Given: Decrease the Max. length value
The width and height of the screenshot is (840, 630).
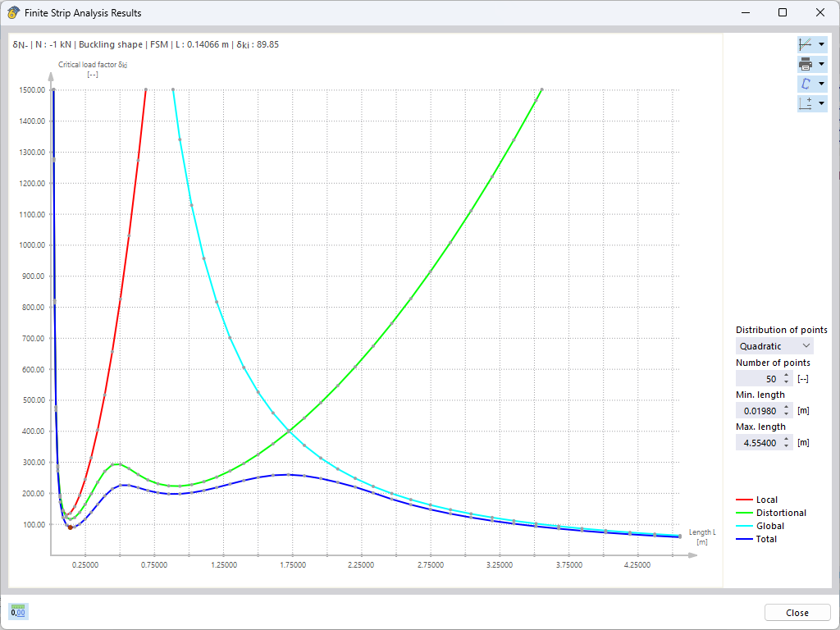Looking at the screenshot, I should click(786, 445).
